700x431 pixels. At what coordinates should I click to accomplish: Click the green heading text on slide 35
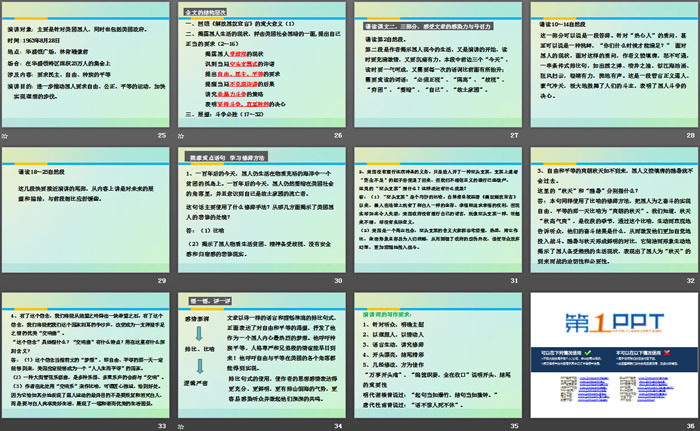coord(387,314)
